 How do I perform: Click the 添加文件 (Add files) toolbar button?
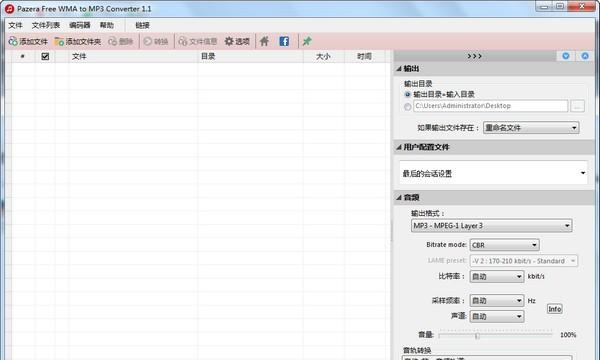click(x=28, y=41)
